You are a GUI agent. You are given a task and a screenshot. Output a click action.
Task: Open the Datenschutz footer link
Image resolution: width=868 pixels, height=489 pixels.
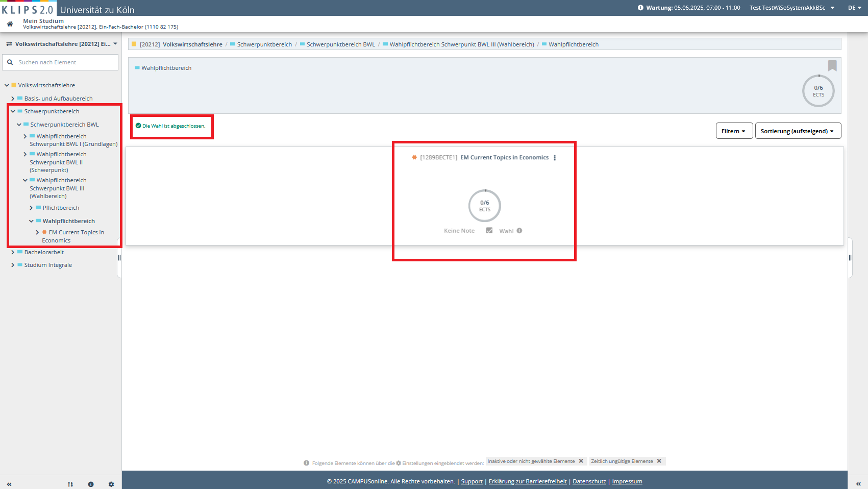click(589, 481)
